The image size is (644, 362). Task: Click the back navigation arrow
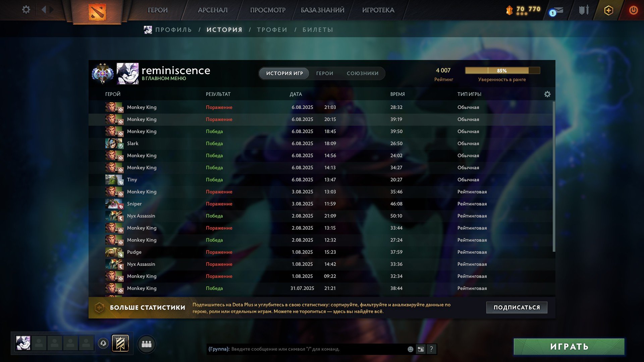point(44,10)
